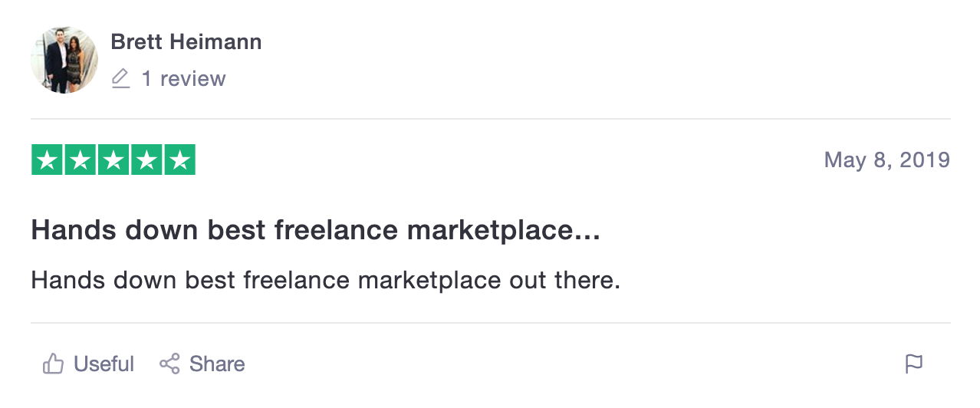This screenshot has width=980, height=408.
Task: Open the Brett Heimann reviewer name
Action: point(186,42)
